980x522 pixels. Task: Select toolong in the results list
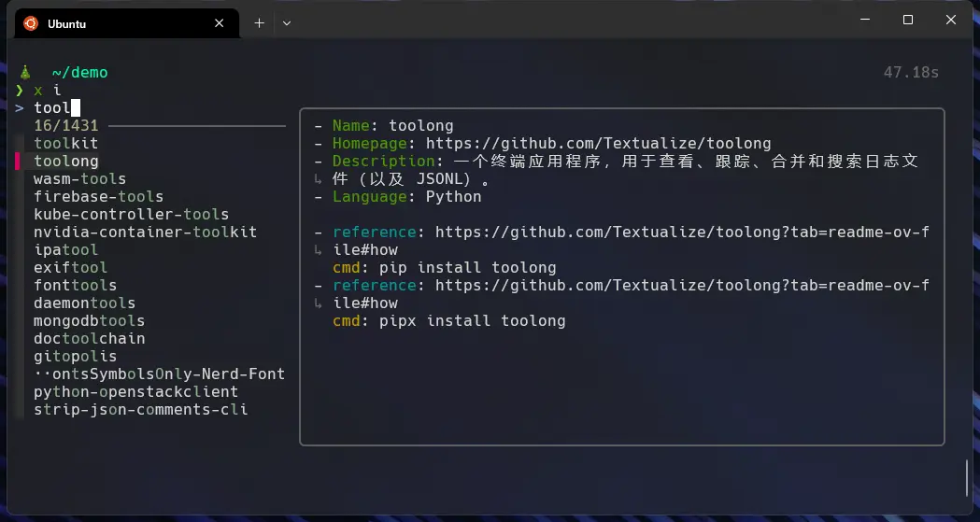[x=66, y=162]
